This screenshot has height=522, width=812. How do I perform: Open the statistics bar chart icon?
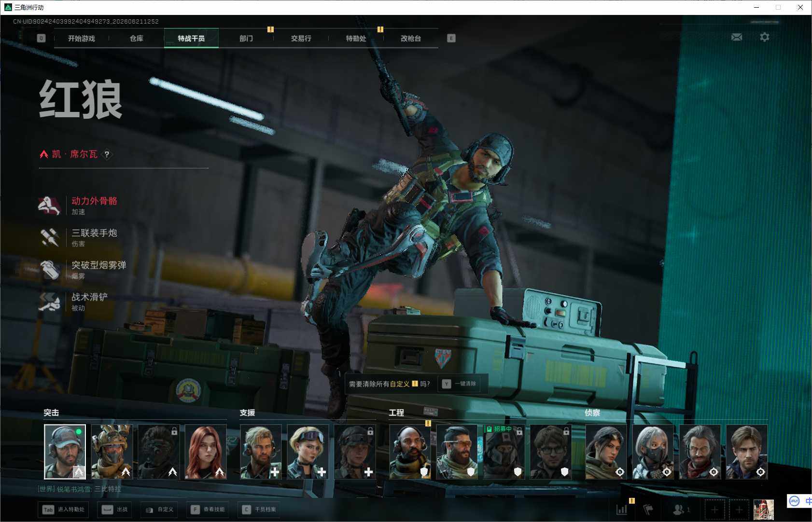pyautogui.click(x=622, y=509)
